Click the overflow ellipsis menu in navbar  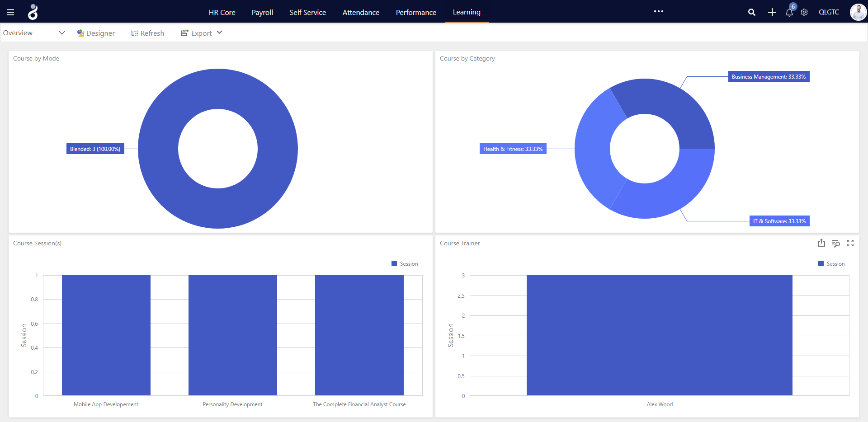(x=659, y=11)
